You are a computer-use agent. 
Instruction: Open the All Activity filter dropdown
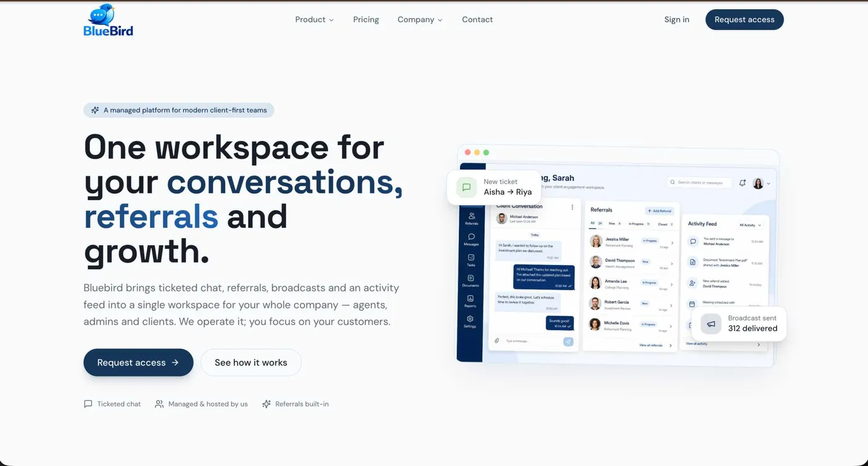click(750, 225)
